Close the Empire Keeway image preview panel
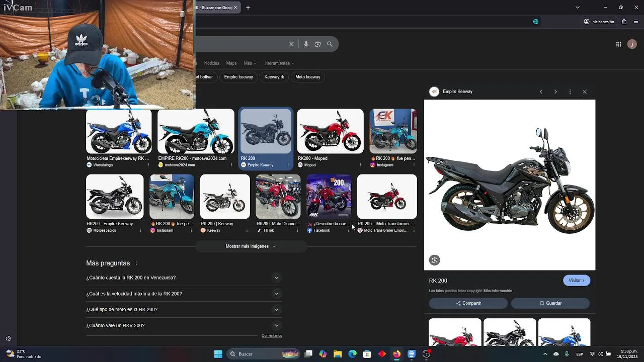644x362 pixels. tap(585, 92)
